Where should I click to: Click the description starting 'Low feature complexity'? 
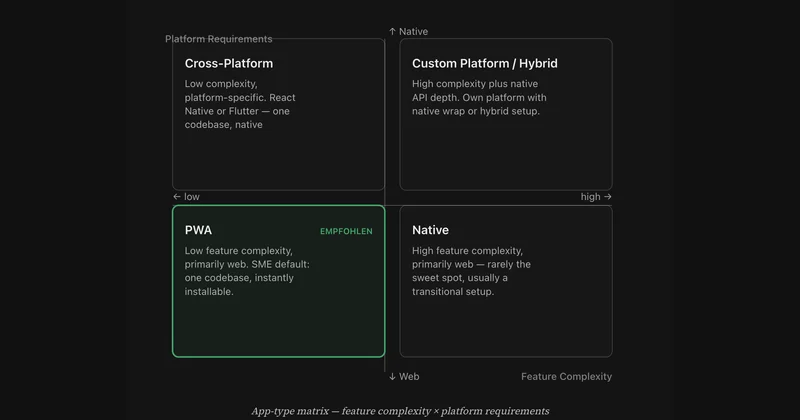click(x=247, y=271)
